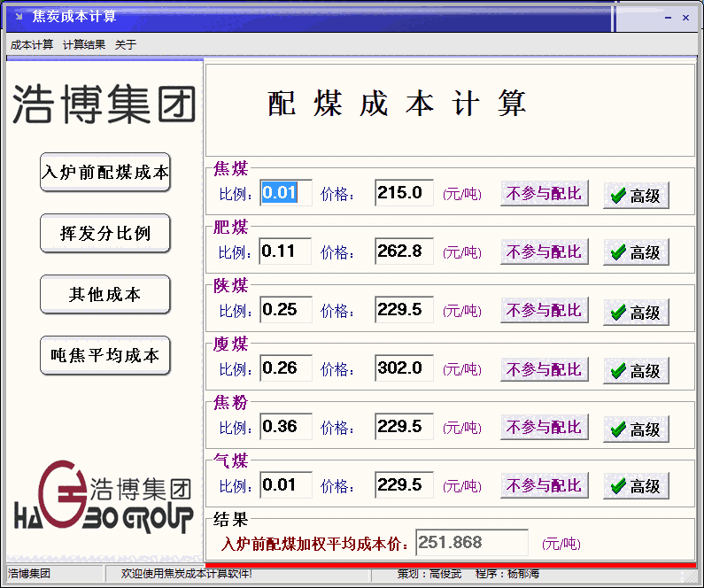The width and height of the screenshot is (704, 588).
Task: Focus the 陕煤 比例 field 0.25
Action: pyautogui.click(x=286, y=310)
